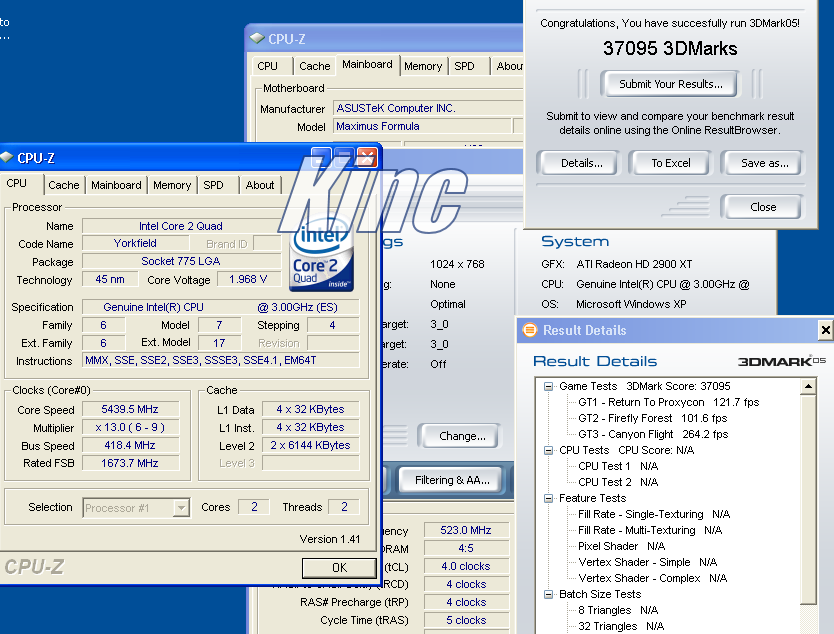Click the Result Details window title icon
Image resolution: width=834 pixels, height=634 pixels.
[529, 330]
